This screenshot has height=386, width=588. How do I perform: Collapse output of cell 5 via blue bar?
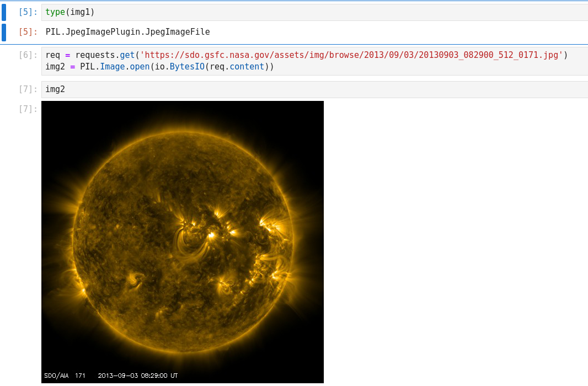(4, 32)
